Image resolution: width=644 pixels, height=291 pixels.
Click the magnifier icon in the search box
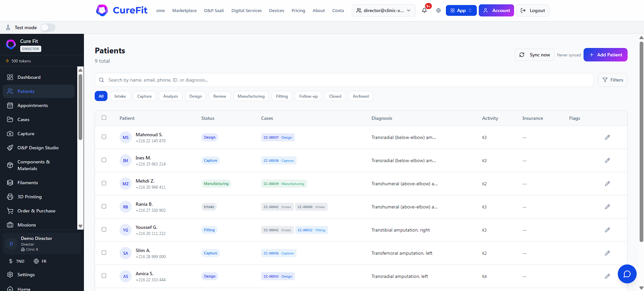coord(101,80)
